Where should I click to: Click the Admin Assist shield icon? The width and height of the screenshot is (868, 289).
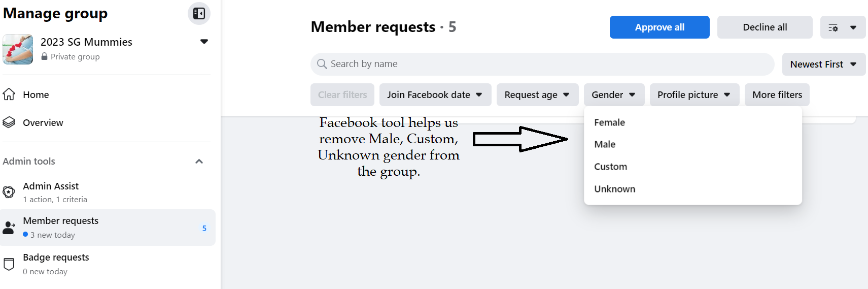click(9, 192)
